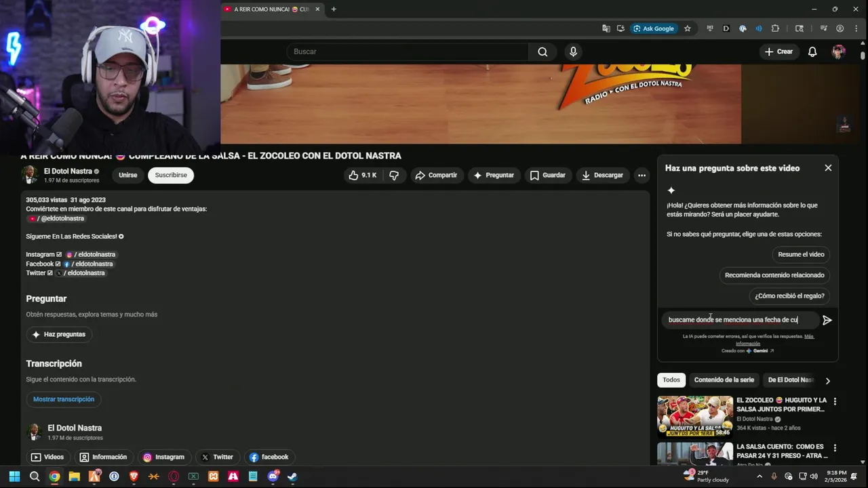Save the video with the 'Guardar' button

(547, 175)
